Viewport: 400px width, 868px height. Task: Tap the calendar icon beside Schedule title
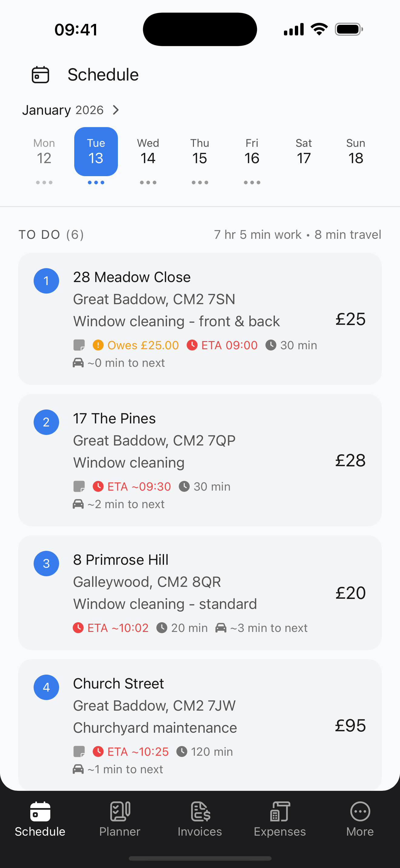tap(41, 74)
